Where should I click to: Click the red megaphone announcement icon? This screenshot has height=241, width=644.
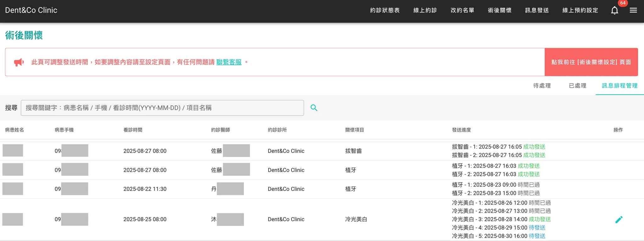(x=19, y=62)
